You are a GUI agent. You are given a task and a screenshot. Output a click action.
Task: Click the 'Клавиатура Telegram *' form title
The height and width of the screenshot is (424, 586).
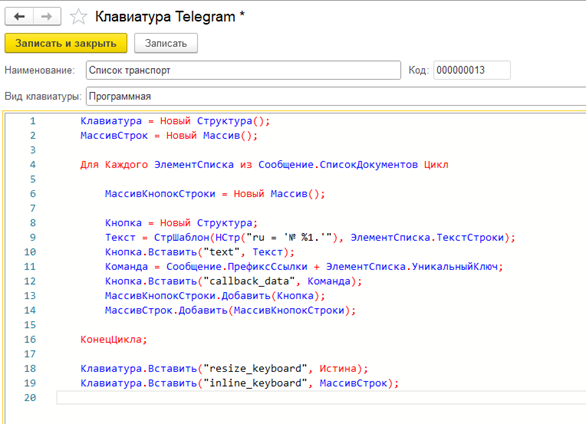tap(170, 17)
